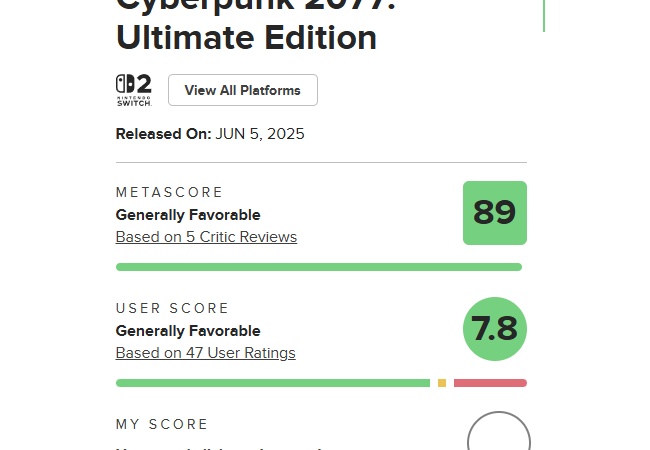Select the red negative segment of user ratings bar
Viewport: 650px width, 450px height.
pos(490,383)
